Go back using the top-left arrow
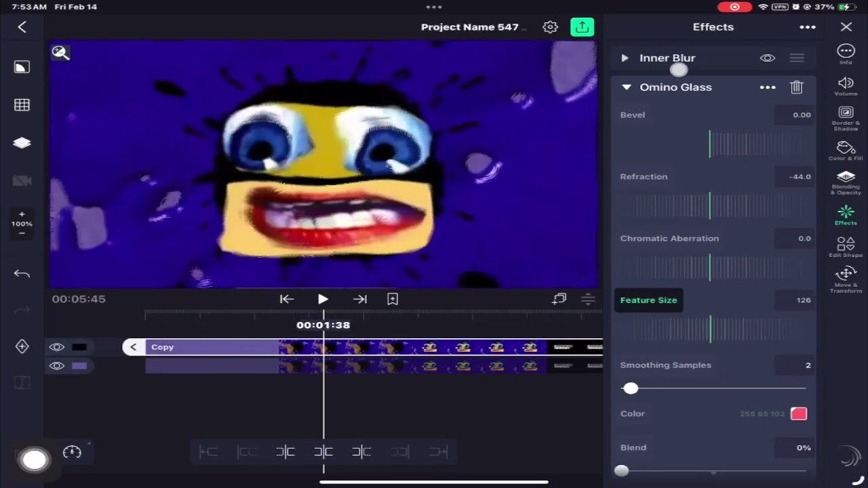The image size is (868, 488). 22,27
